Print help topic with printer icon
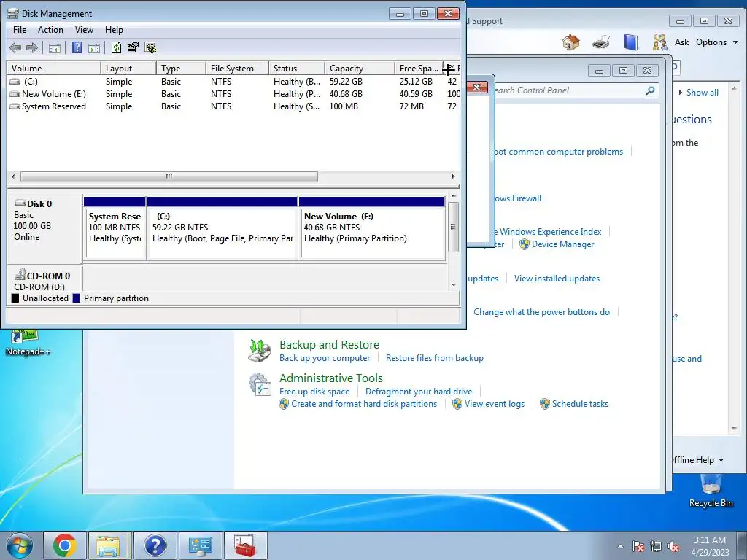Image resolution: width=747 pixels, height=560 pixels. coord(601,42)
